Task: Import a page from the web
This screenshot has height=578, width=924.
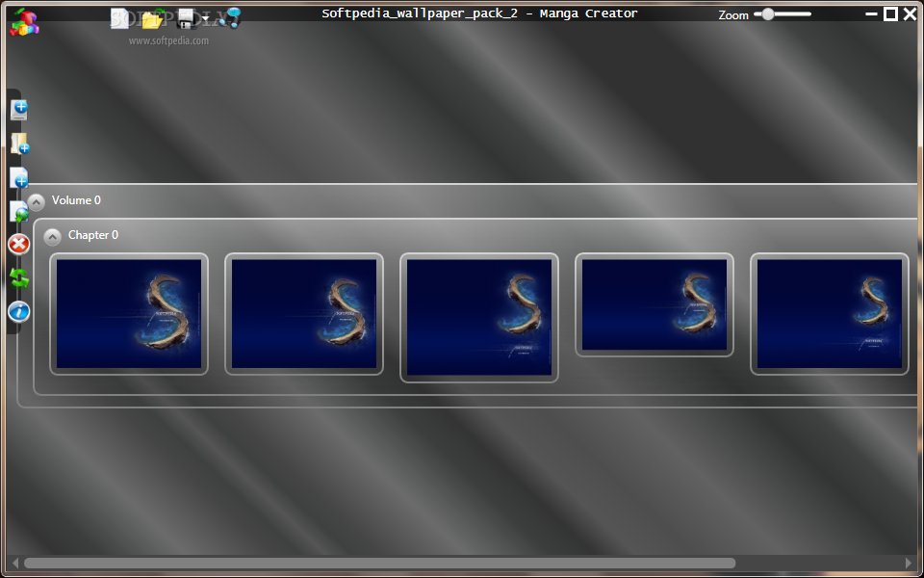Action: pos(19,212)
